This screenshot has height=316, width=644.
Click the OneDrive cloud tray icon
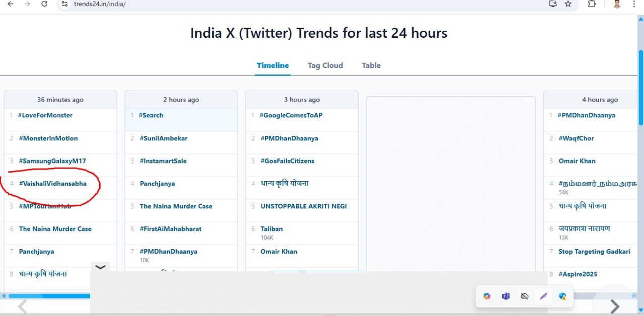524,296
